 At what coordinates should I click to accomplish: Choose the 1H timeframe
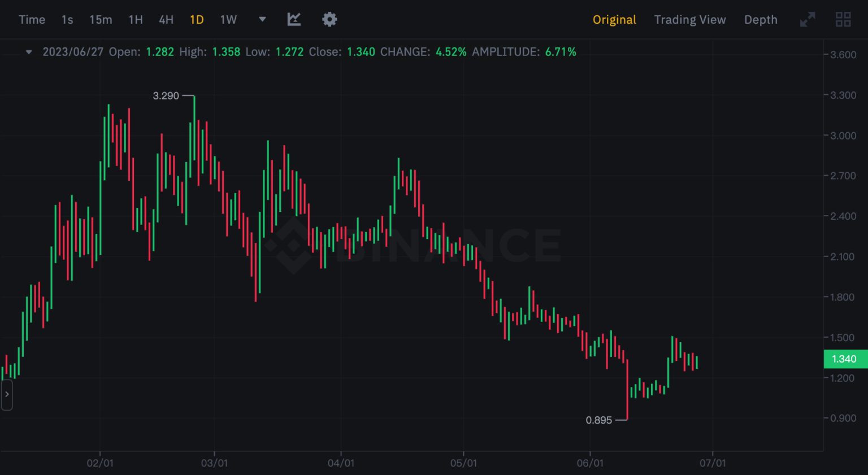136,20
